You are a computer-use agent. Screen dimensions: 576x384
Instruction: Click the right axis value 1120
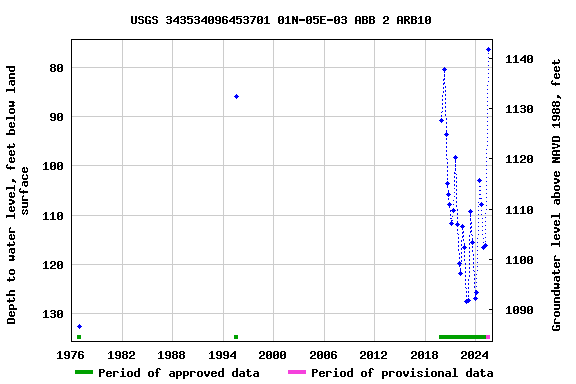coord(519,159)
